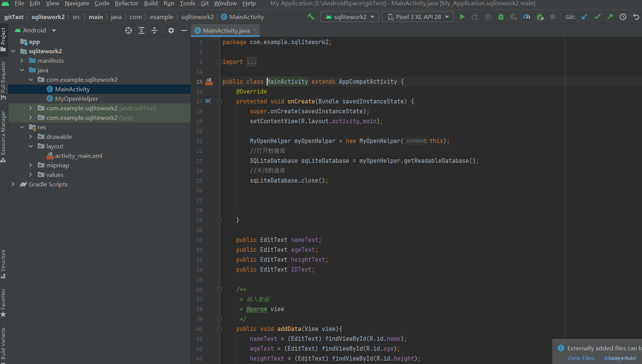This screenshot has width=642, height=364.
Task: Click Git commit green checkmark icon
Action: point(597,17)
